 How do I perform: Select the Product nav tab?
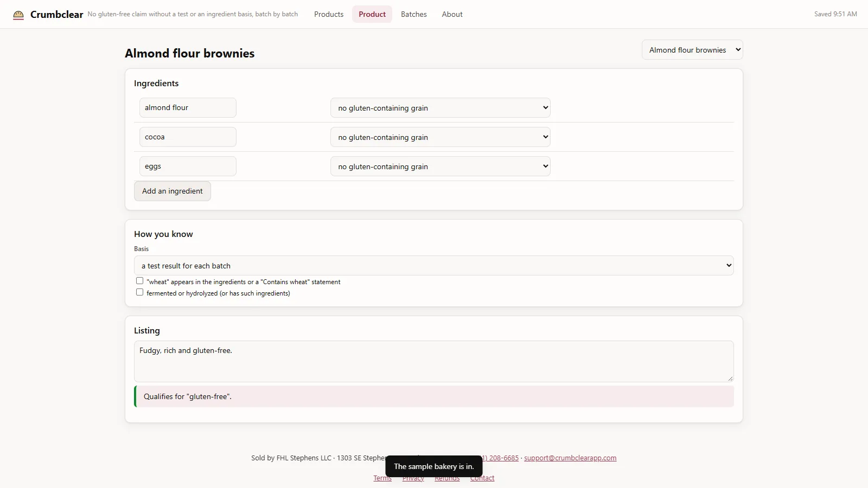click(x=372, y=14)
